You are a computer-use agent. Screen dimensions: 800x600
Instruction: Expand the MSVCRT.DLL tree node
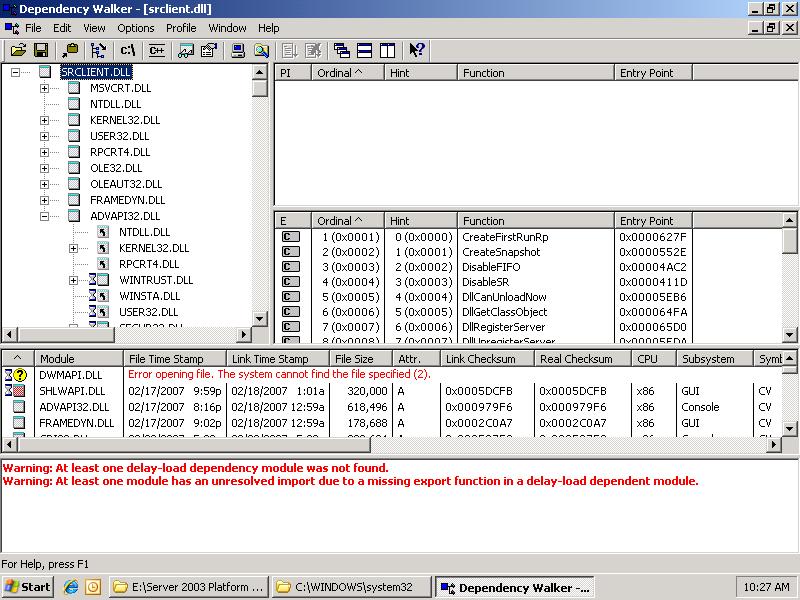point(44,88)
